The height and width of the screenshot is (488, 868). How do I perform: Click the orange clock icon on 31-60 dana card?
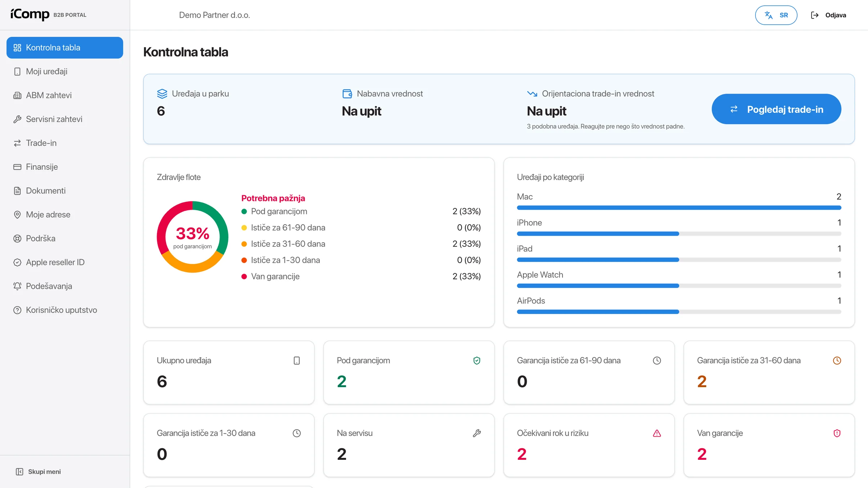click(x=837, y=361)
